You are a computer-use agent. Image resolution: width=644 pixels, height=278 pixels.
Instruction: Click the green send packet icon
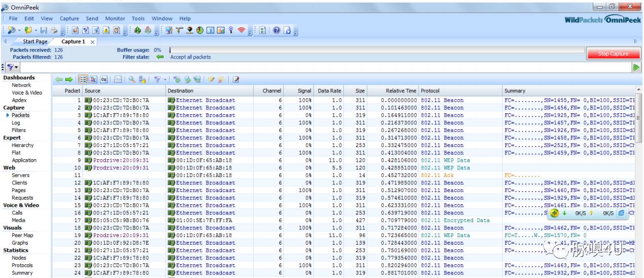coord(137,30)
